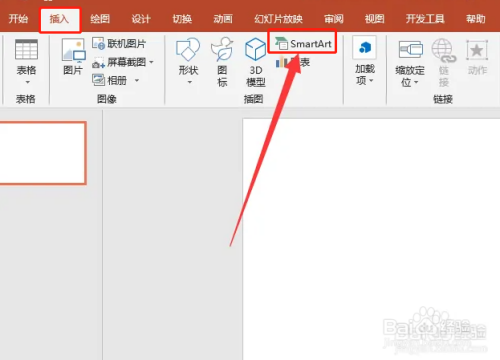Select the 插入 ribbon tab

tap(59, 19)
